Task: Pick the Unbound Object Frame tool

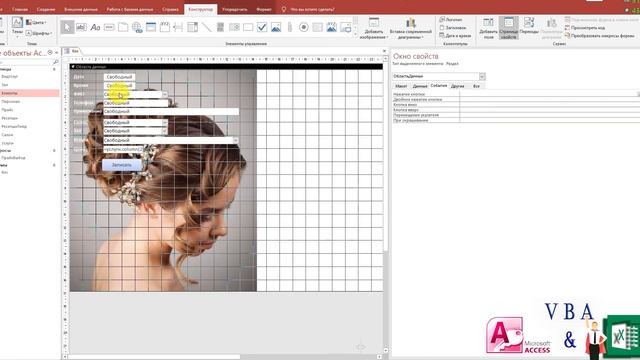Action: pos(276,27)
